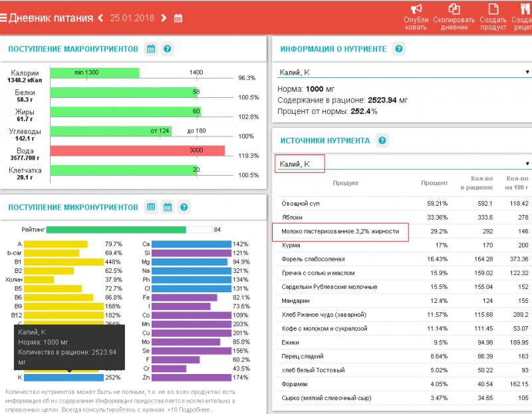
Task: Open calendar icon in macronutrients panel
Action: tap(151, 49)
